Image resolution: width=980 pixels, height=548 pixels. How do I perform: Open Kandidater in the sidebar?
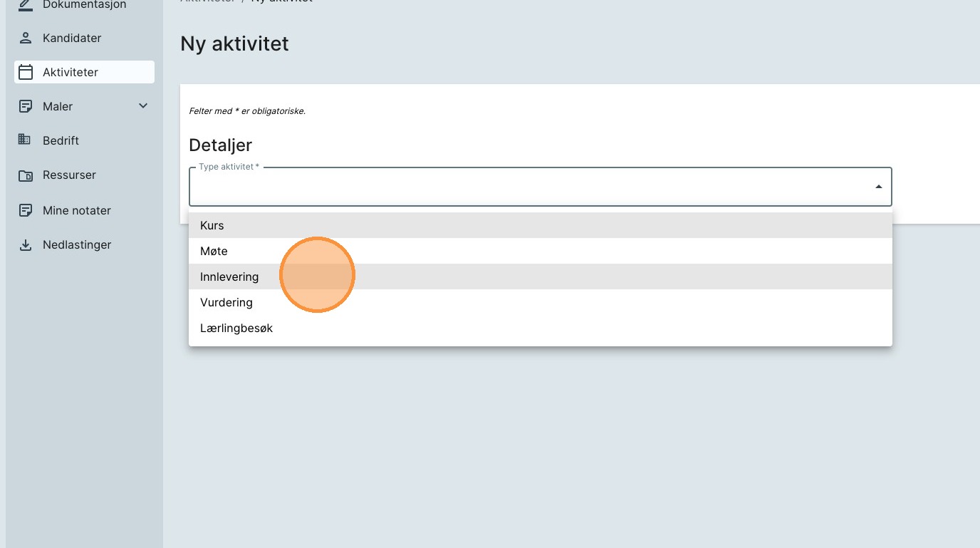pos(72,38)
